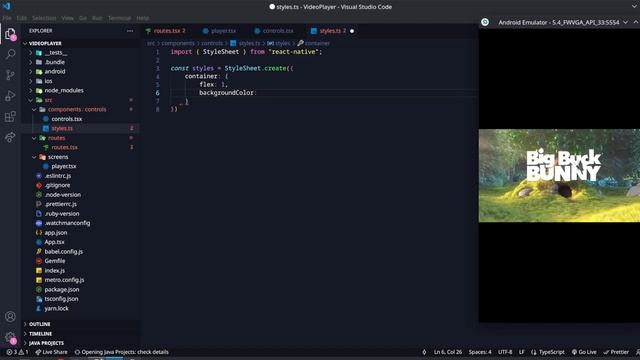640x360 pixels.
Task: Open the Selection menu
Action: [x=44, y=18]
